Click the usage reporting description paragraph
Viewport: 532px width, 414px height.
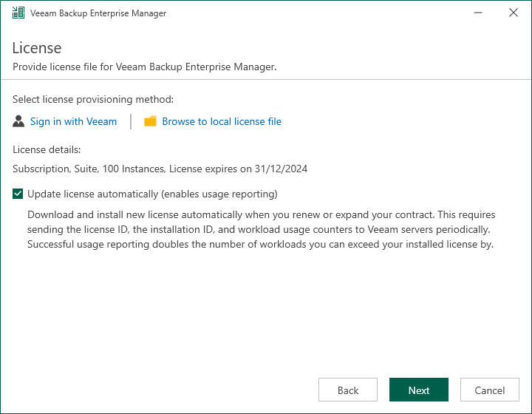click(x=261, y=229)
